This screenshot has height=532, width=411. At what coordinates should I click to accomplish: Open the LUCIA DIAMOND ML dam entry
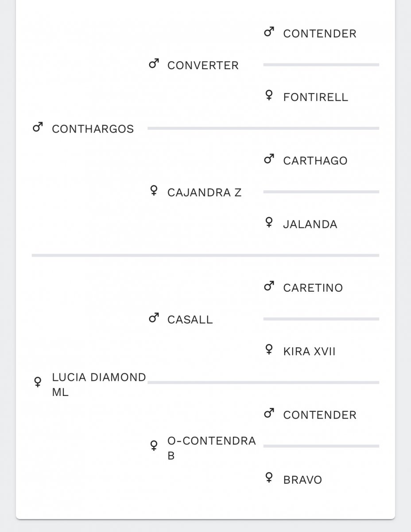tap(99, 385)
